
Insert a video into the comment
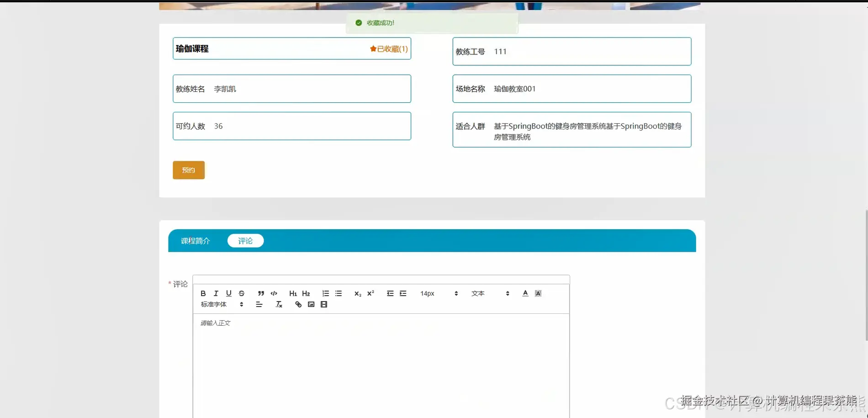(x=324, y=304)
